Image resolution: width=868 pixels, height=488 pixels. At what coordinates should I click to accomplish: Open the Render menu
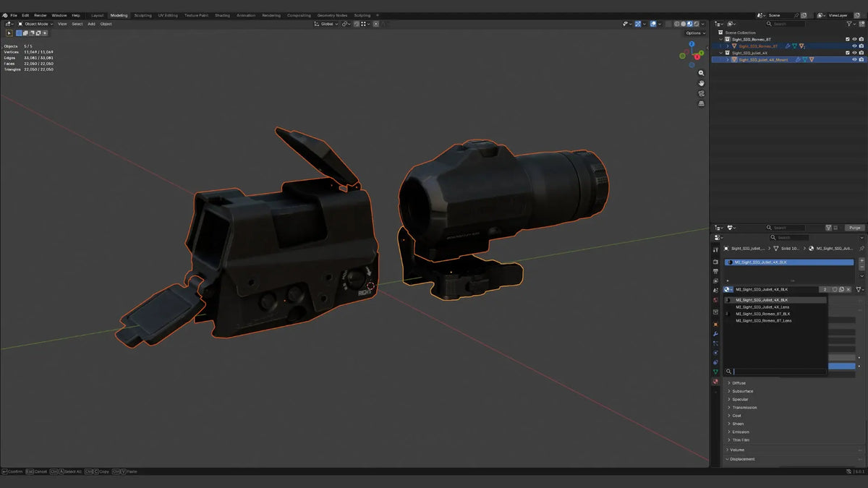click(x=41, y=15)
